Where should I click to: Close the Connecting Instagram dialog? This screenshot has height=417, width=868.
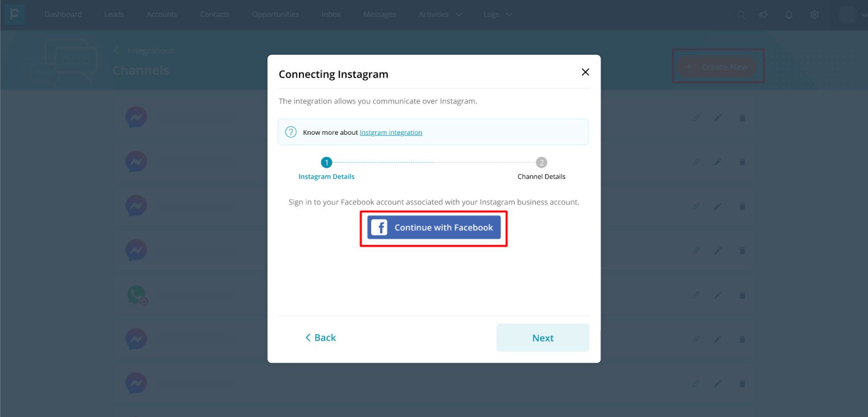[x=585, y=72]
